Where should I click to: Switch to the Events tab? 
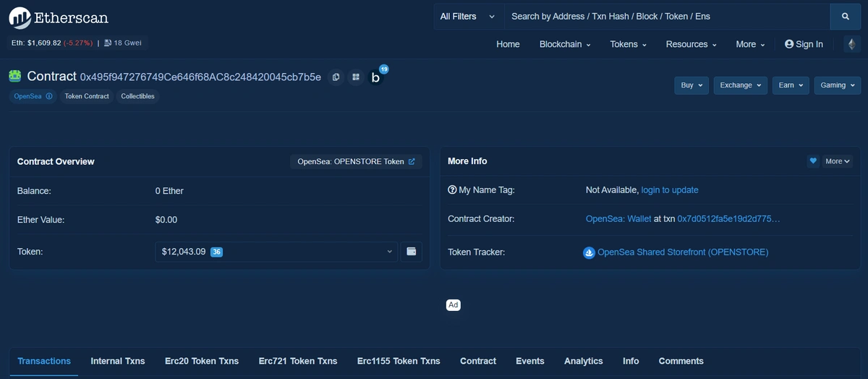coord(530,361)
